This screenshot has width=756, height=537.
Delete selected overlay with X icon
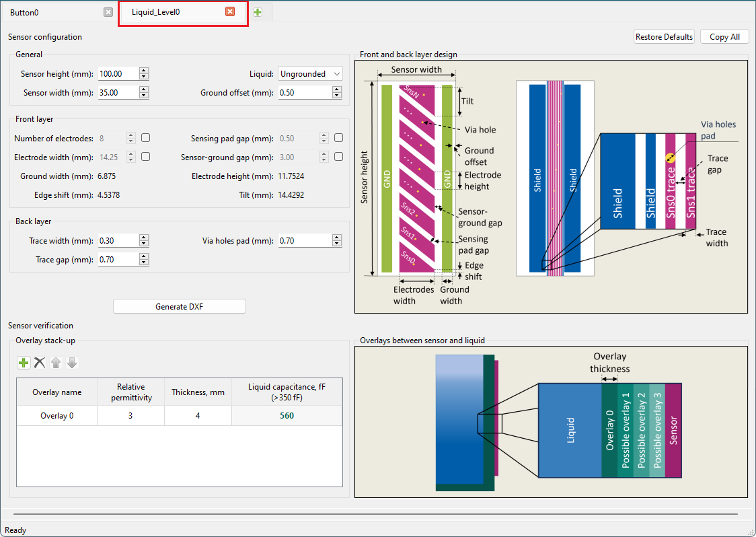[x=40, y=363]
